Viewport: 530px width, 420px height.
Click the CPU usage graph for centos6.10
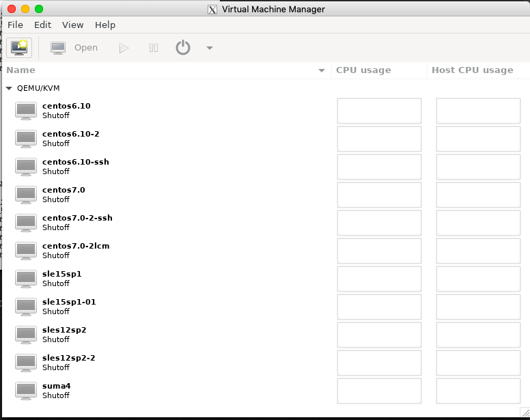[x=379, y=111]
